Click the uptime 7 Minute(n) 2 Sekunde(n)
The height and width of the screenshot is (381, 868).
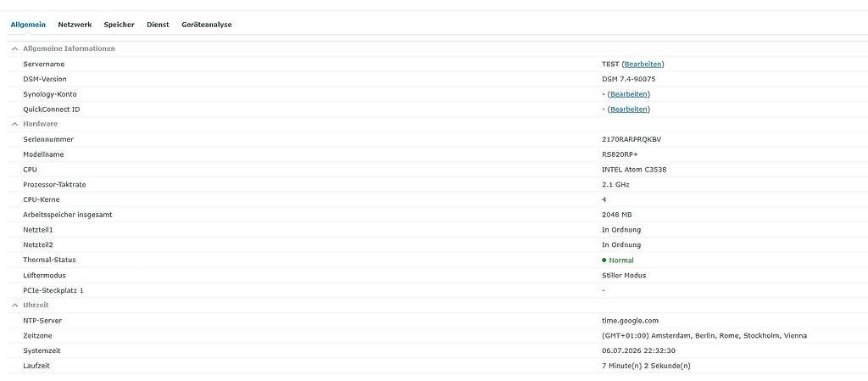646,366
